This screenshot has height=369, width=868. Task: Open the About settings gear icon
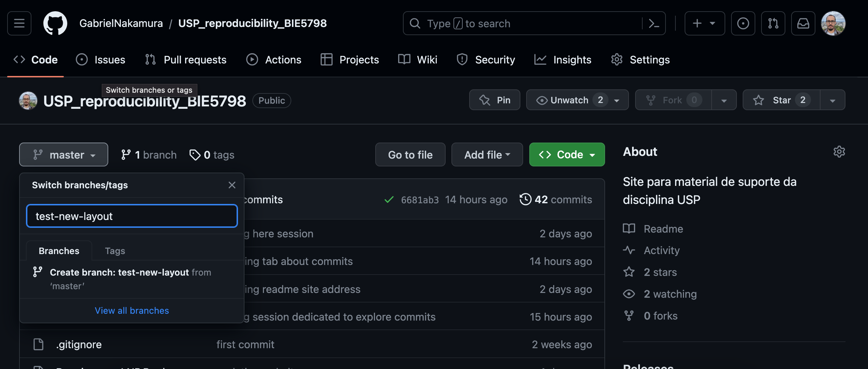pos(839,151)
